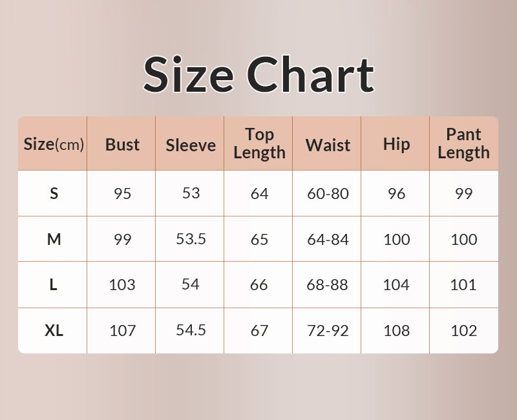This screenshot has width=517, height=420.
Task: Click the Sleeve column header
Action: point(191,145)
